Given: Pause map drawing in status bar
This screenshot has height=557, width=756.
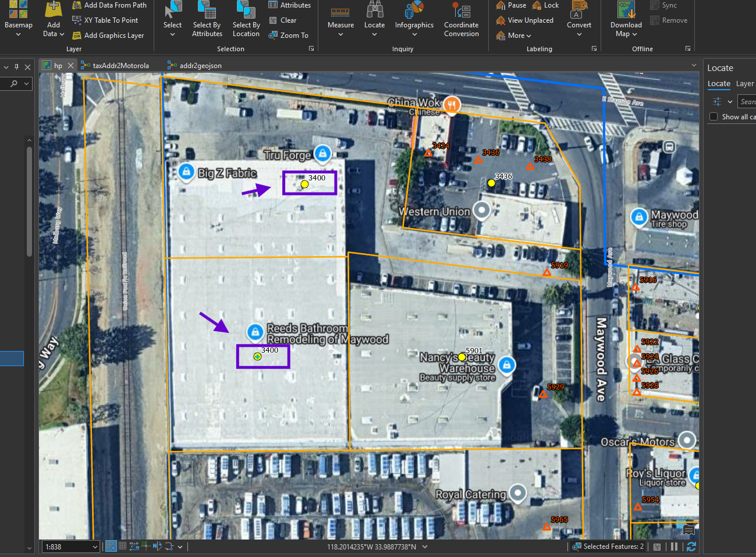Looking at the screenshot, I should (x=674, y=547).
